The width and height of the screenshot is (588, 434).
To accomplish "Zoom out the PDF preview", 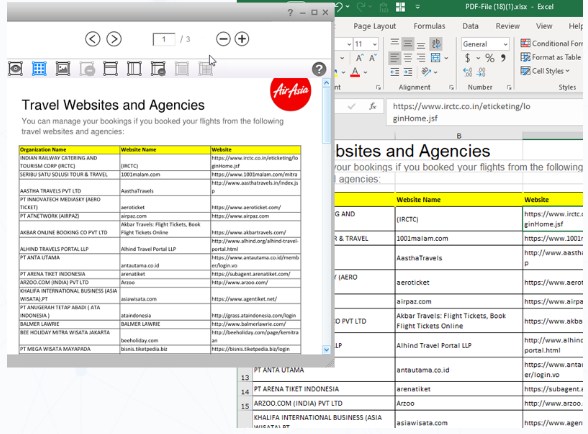I will click(x=223, y=39).
